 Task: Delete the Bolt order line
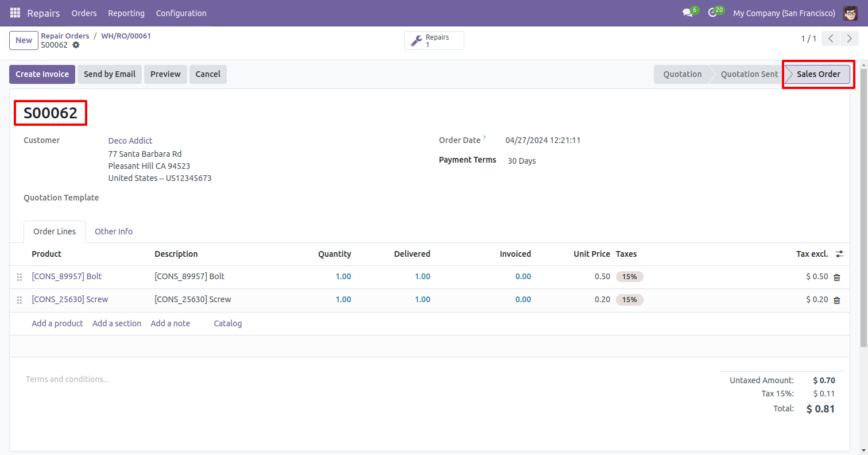click(x=836, y=277)
